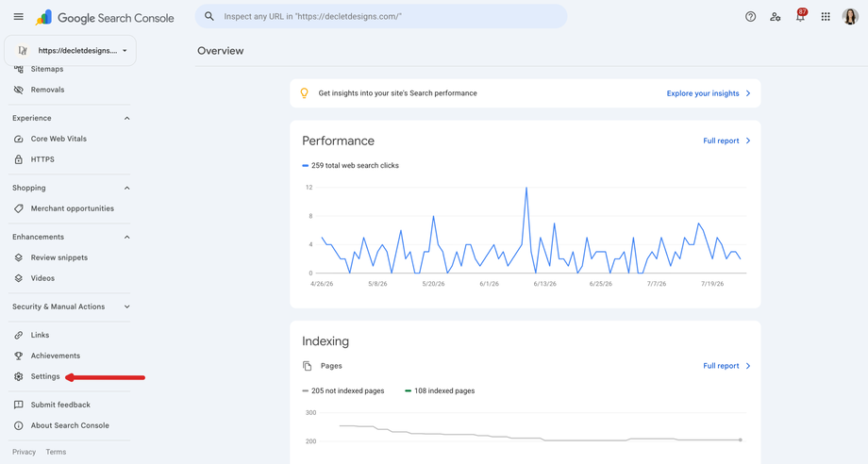Open the property selector dropdown
This screenshot has width=868, height=464.
coord(71,50)
